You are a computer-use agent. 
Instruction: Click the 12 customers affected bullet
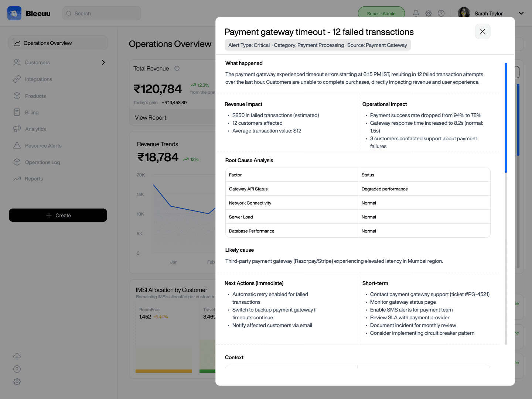[x=258, y=123]
